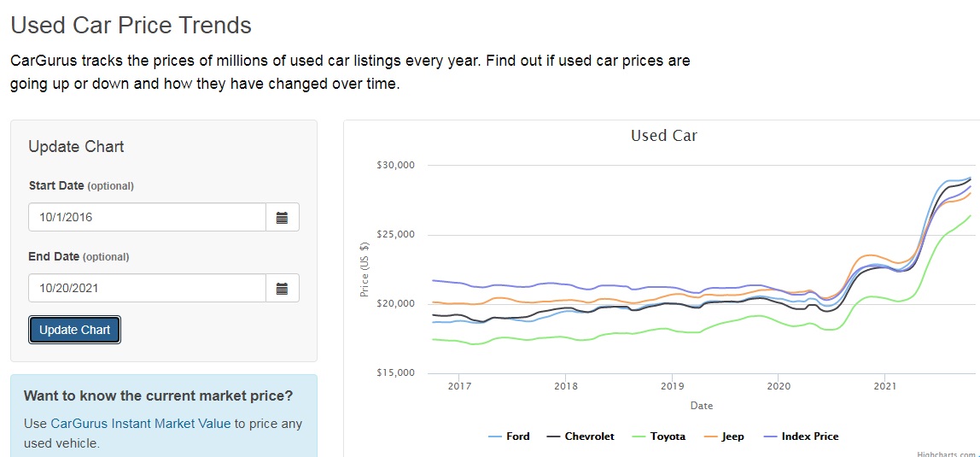
Task: Focus the End Date field showing 10/20/2021
Action: point(147,289)
